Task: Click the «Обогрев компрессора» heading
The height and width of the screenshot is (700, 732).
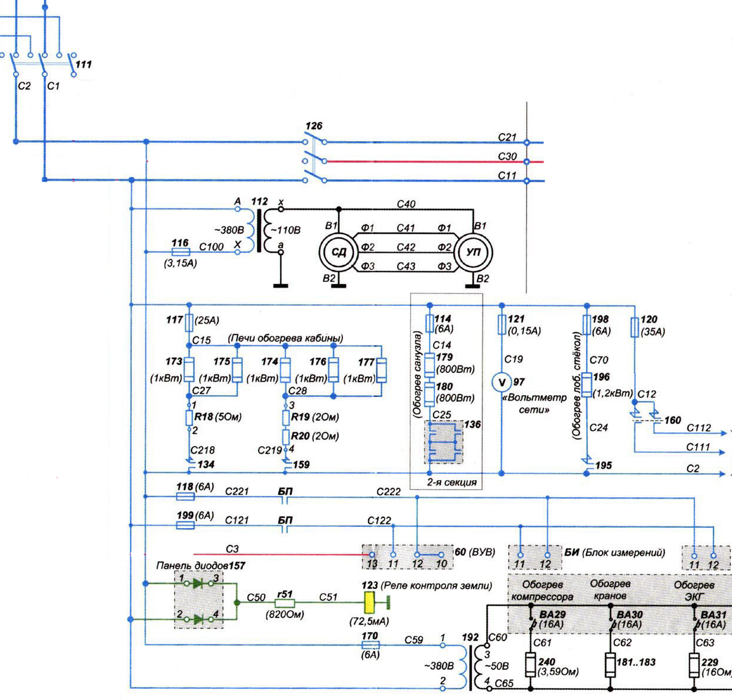Action: pyautogui.click(x=542, y=590)
